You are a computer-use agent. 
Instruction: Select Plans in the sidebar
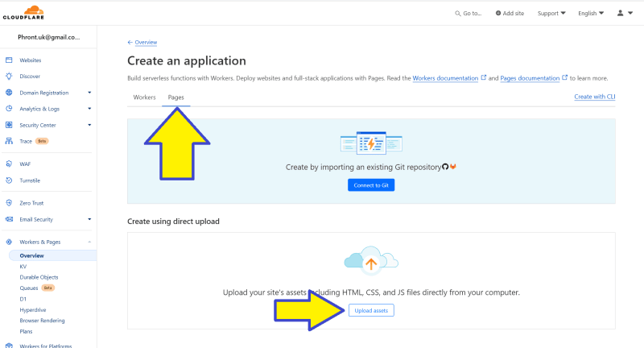coord(26,331)
